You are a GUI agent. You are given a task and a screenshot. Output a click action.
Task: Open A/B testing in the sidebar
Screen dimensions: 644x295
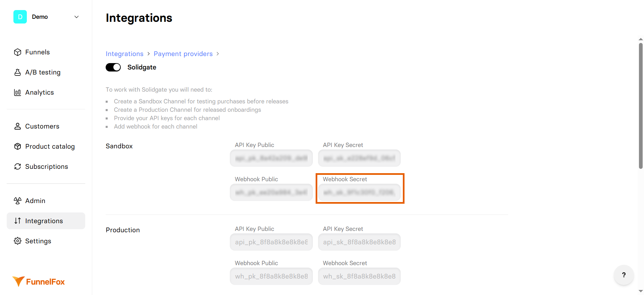click(46, 72)
